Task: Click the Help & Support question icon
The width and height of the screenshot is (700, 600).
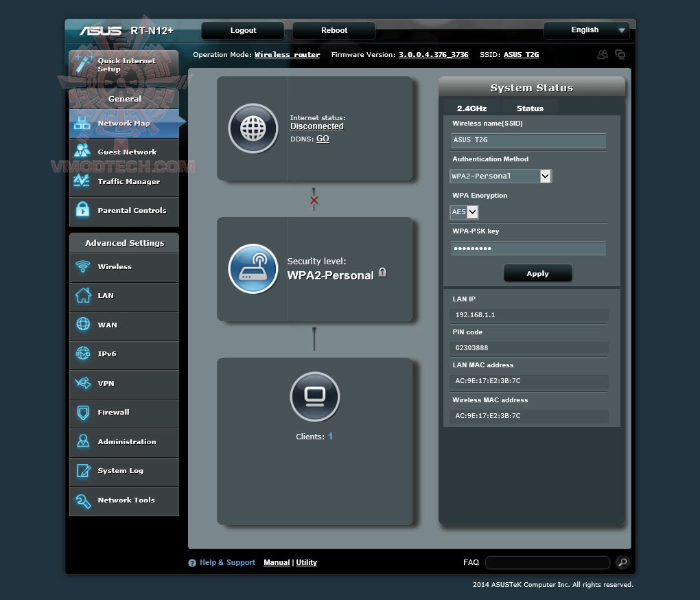Action: [192, 563]
